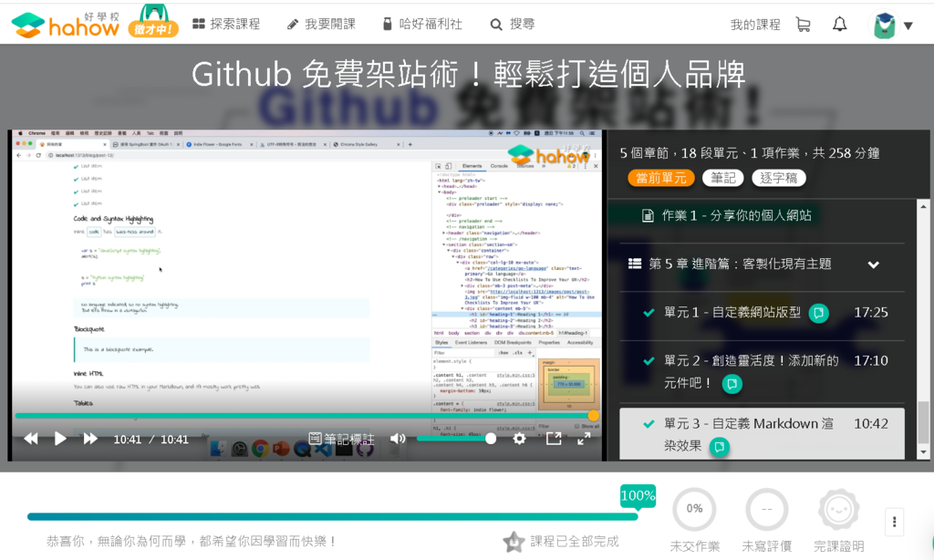This screenshot has width=934, height=560.
Task: Open the 搜尋 search option
Action: point(513,24)
